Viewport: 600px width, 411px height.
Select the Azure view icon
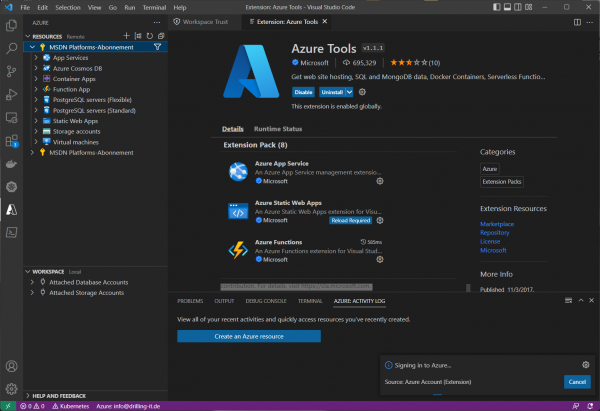[x=11, y=209]
